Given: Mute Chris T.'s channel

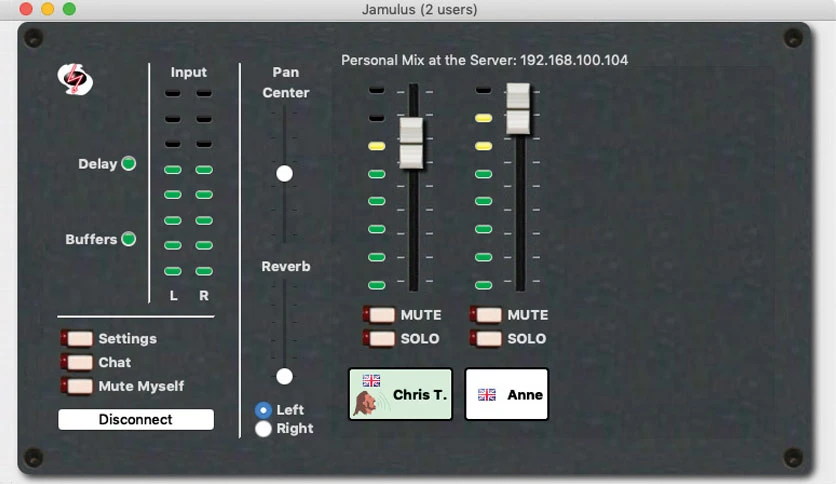Looking at the screenshot, I should (379, 314).
